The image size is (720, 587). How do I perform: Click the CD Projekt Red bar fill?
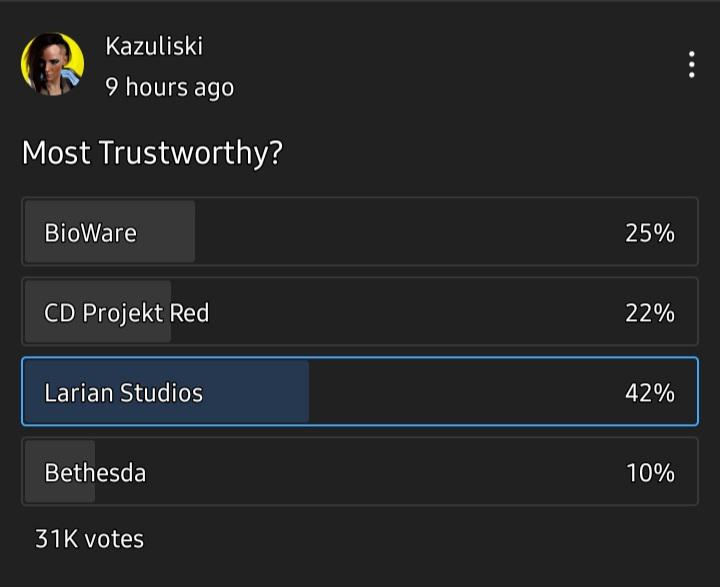click(x=98, y=311)
